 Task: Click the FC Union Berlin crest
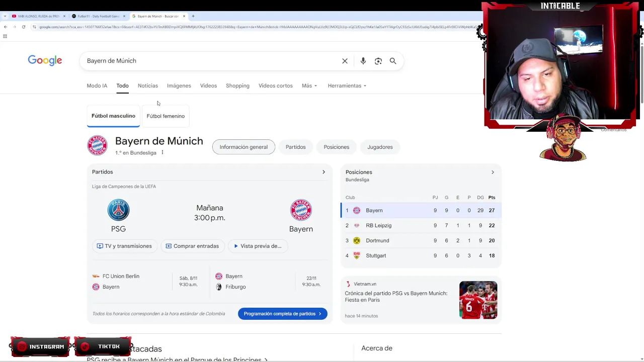(96, 276)
